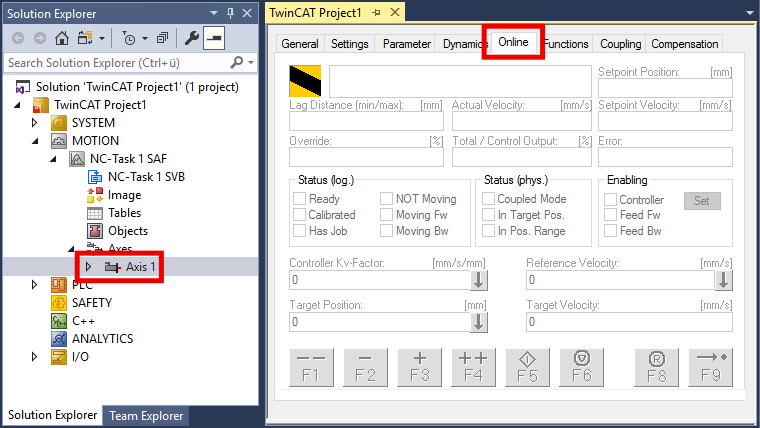Screen dimensions: 760x428
Task: Click the Image node icon
Action: point(95,195)
